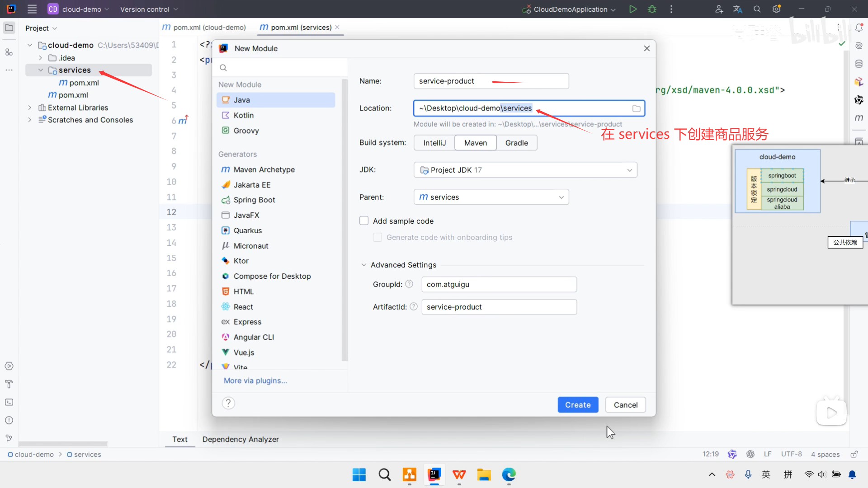This screenshot has height=488, width=868.
Task: Collapse the Advanced Settings section
Action: coord(364,265)
